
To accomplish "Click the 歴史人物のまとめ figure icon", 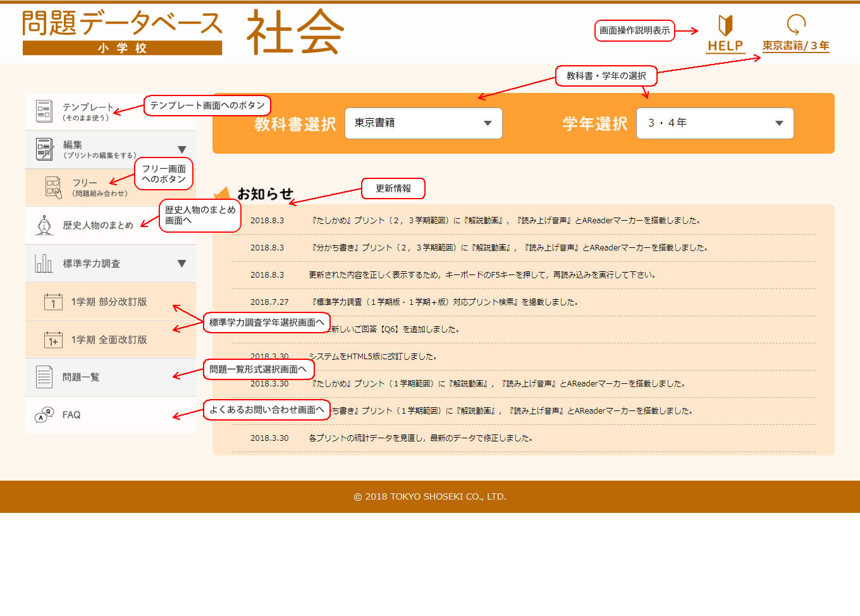I will pos(44,225).
